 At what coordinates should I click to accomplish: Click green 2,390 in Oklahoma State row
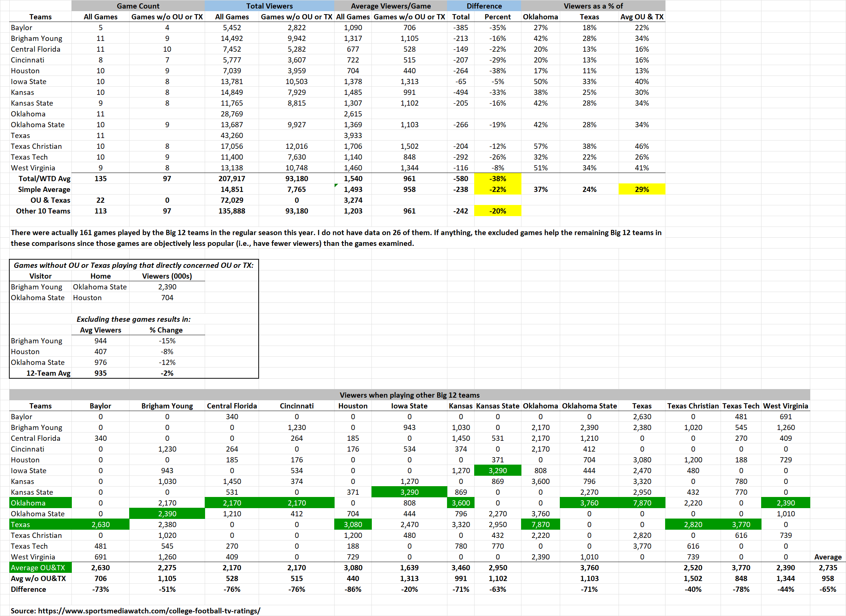[167, 514]
